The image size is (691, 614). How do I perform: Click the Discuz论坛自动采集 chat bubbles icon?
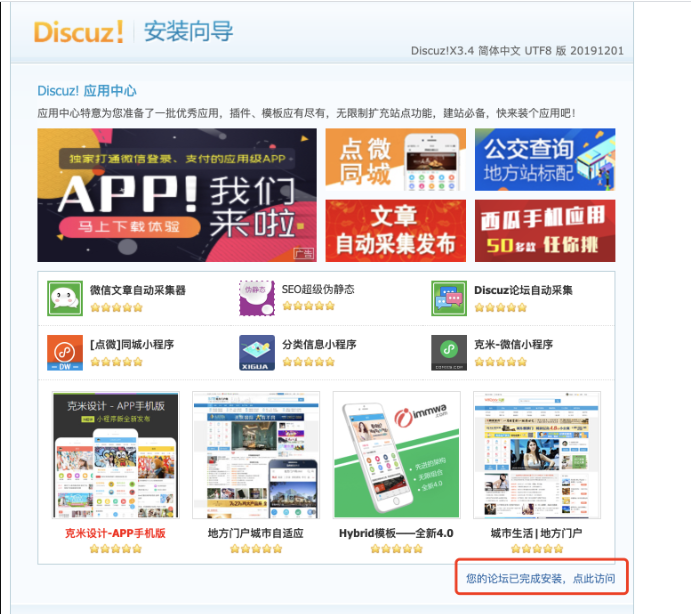(449, 298)
